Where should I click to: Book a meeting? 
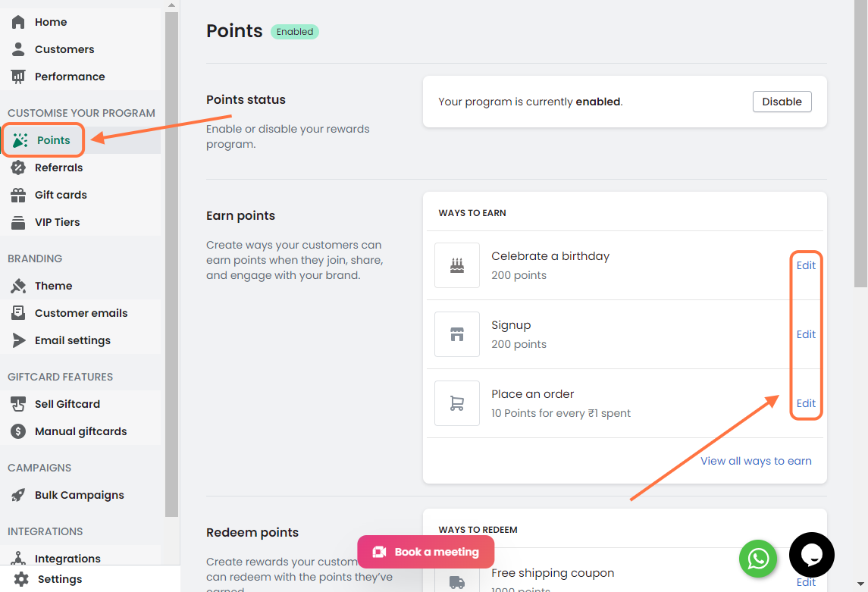tap(426, 552)
